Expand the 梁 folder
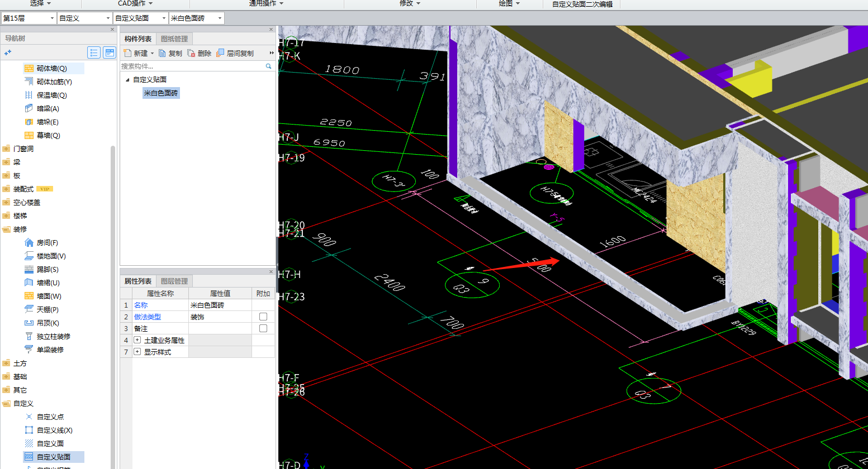Viewport: 868px width, 469px height. coord(6,162)
